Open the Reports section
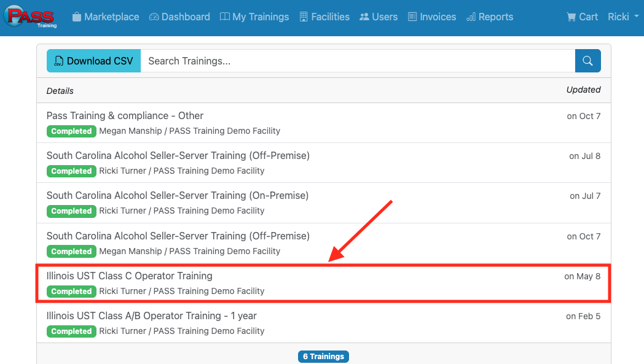644x364 pixels. click(490, 17)
